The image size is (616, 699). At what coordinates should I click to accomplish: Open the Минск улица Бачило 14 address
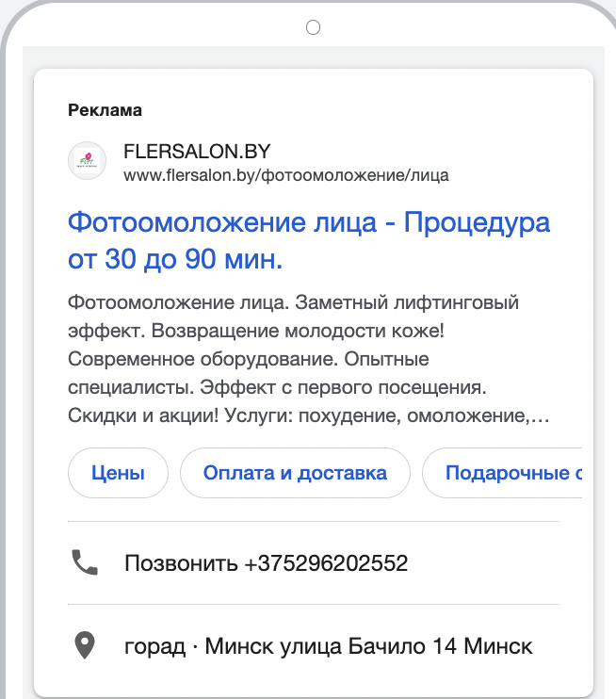[368, 647]
